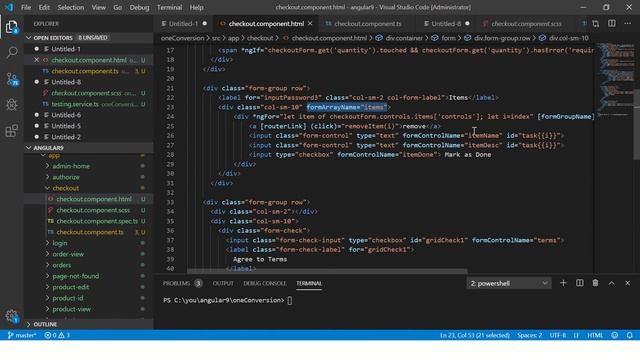640x360 pixels.
Task: Change the HTML language mode
Action: click(595, 335)
